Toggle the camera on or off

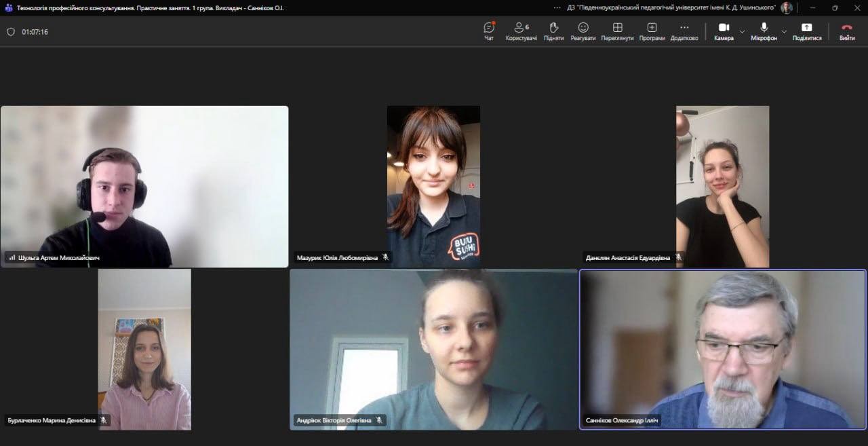pyautogui.click(x=723, y=31)
